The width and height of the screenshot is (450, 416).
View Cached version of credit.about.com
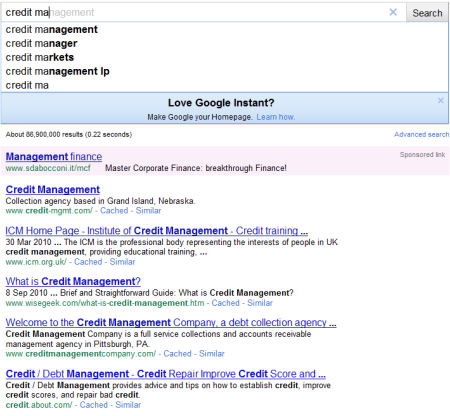click(x=94, y=405)
